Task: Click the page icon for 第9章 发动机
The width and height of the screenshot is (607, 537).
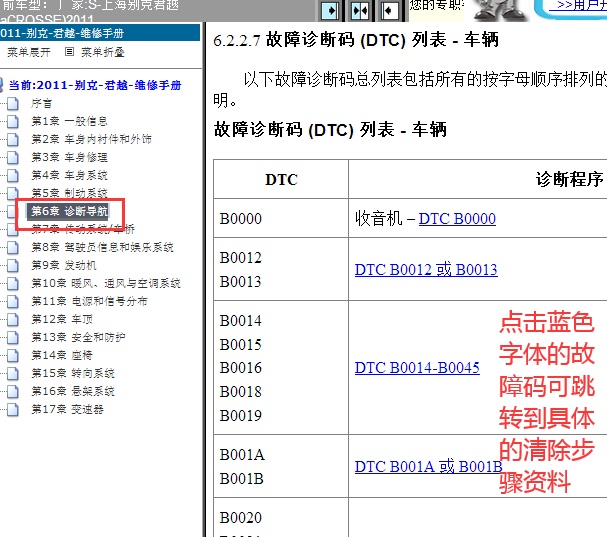Action: [13, 266]
